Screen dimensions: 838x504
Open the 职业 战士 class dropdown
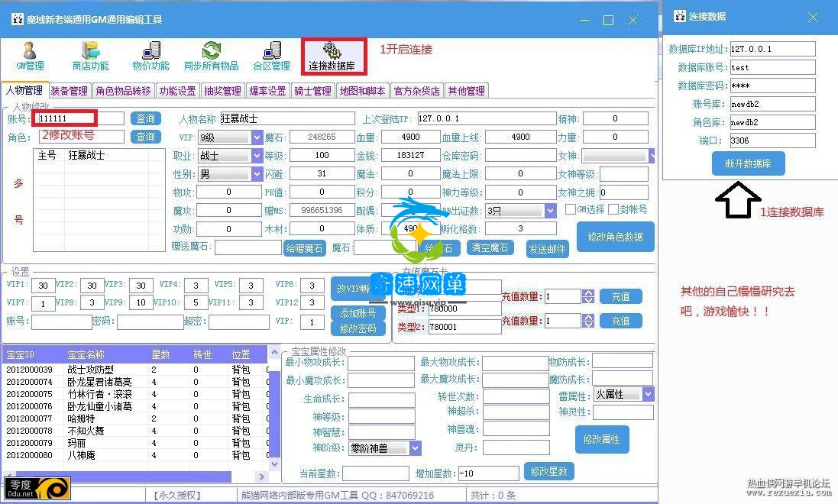pos(257,156)
